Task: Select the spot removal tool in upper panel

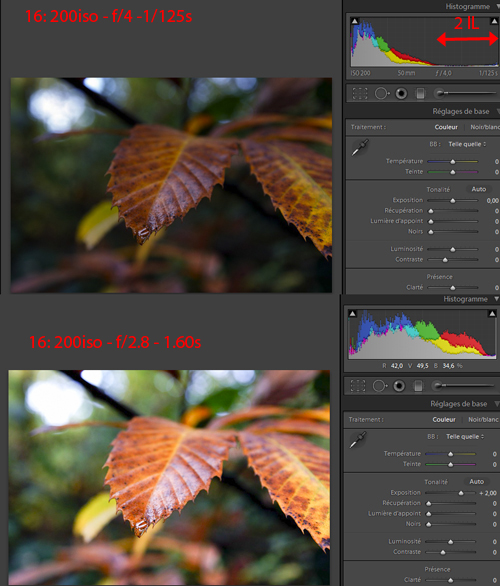Action: 382,93
